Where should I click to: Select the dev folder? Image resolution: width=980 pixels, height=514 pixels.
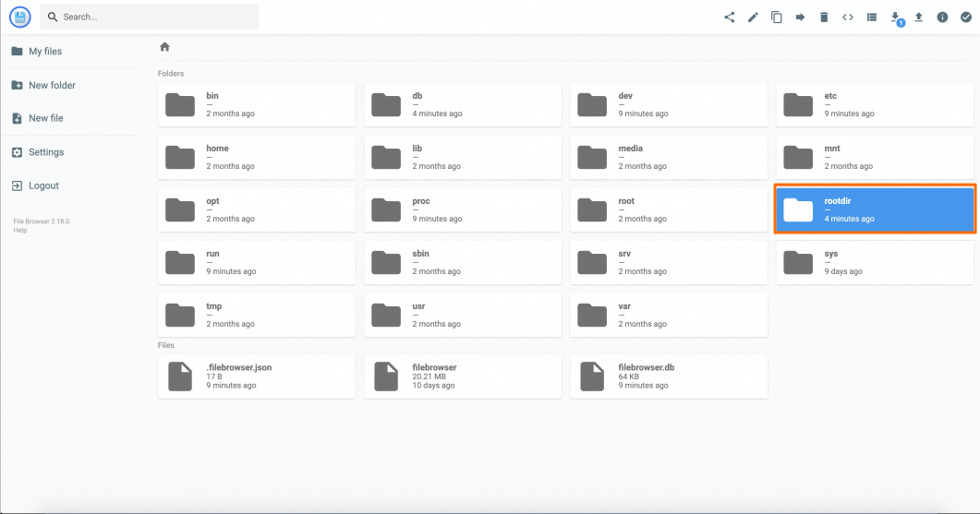(669, 104)
